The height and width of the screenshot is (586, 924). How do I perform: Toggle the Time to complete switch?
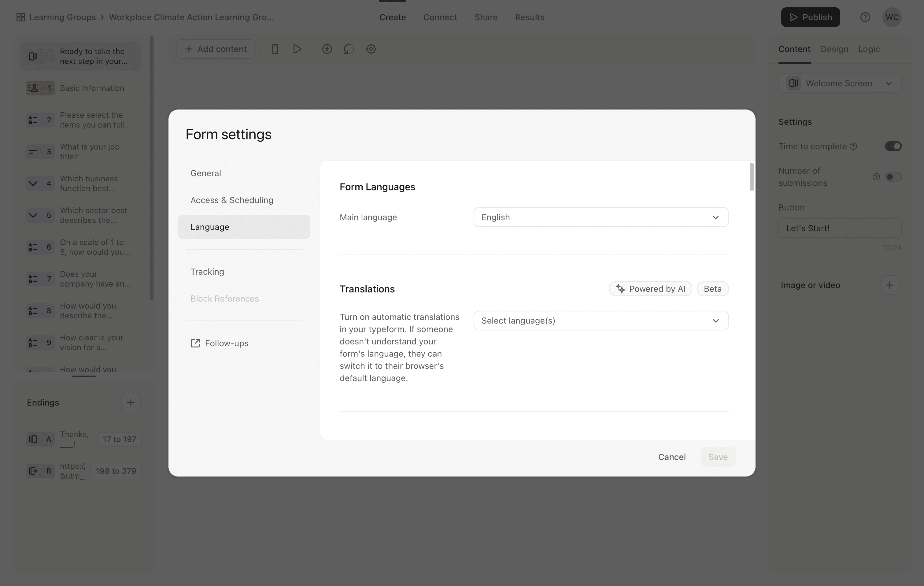(x=893, y=146)
